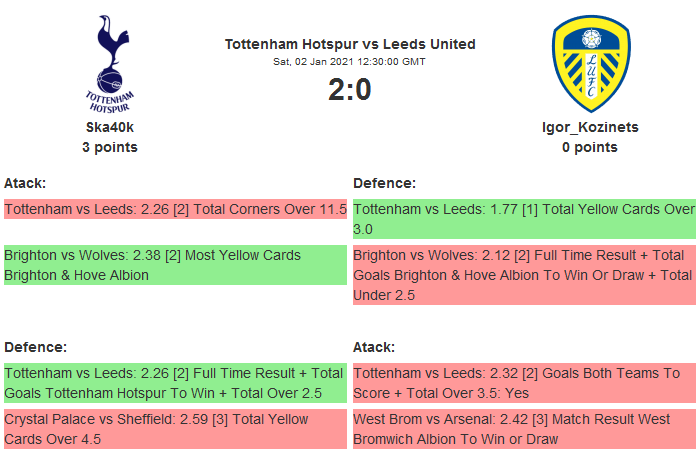Select Both Teams To Score + Total Over 3.5 bet
Viewport: 700px width, 460px height.
pyautogui.click(x=524, y=383)
